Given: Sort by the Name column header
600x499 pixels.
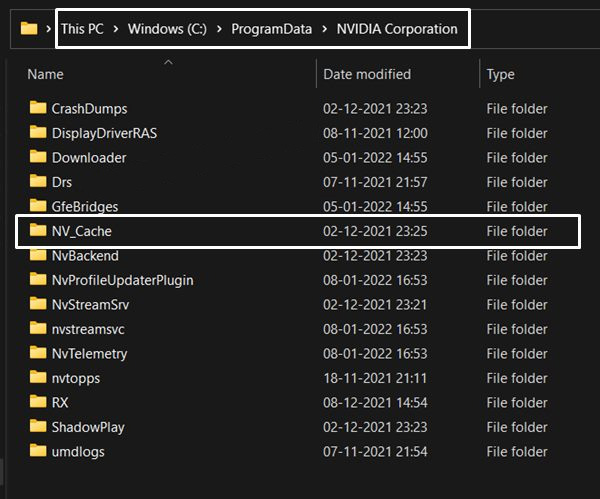Looking at the screenshot, I should pyautogui.click(x=45, y=74).
